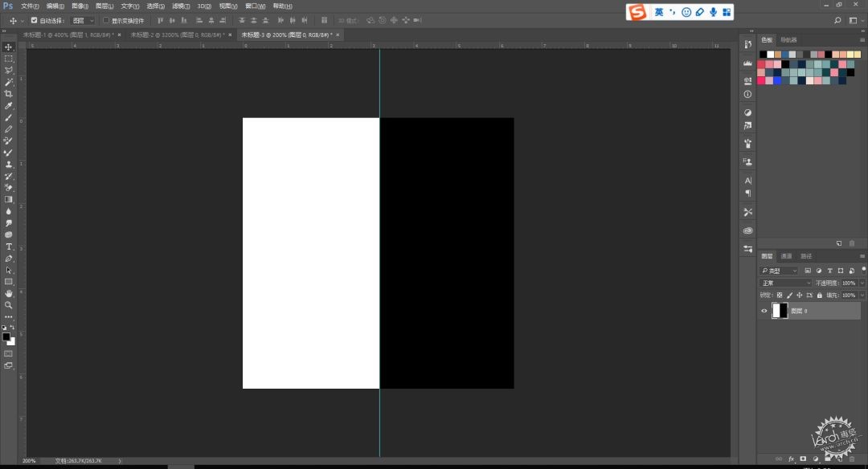The height and width of the screenshot is (469, 868).
Task: Open the layer filter 类型 dropdown
Action: (779, 271)
